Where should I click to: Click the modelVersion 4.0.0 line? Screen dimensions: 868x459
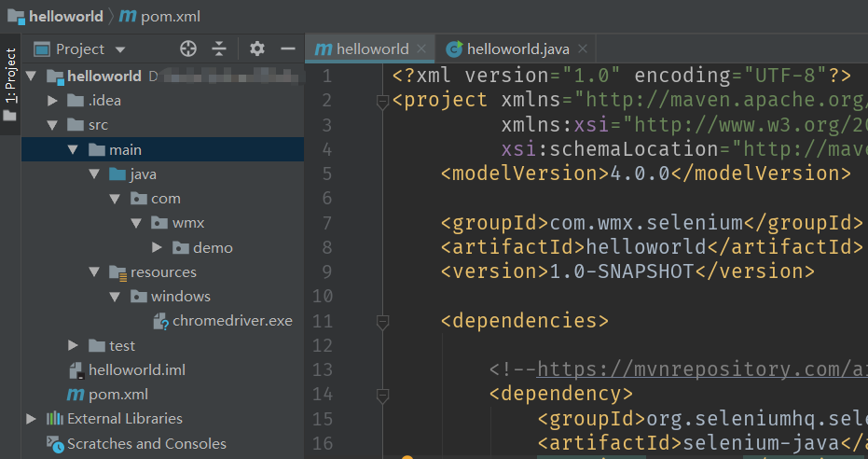(x=645, y=174)
